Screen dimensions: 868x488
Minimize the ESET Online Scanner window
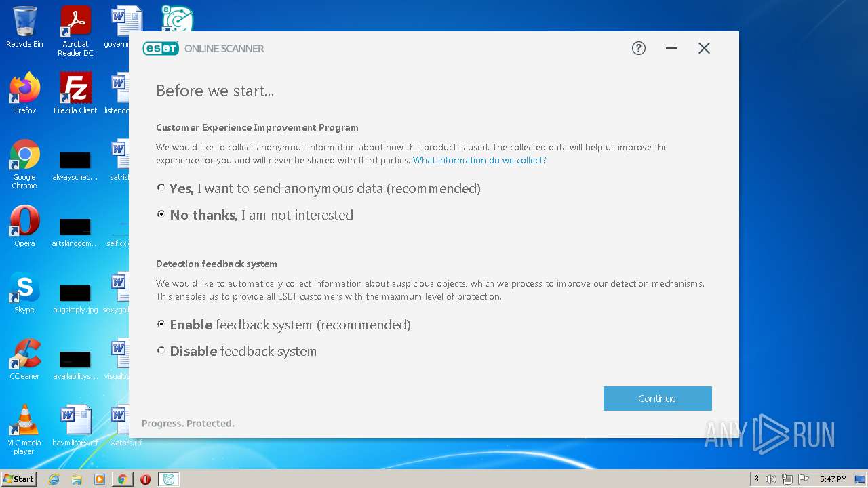671,48
